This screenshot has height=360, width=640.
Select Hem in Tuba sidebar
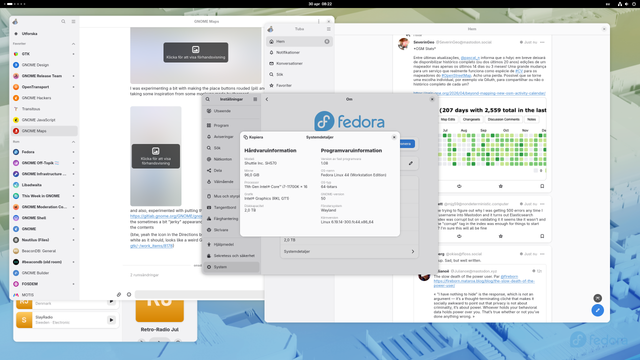pyautogui.click(x=299, y=42)
